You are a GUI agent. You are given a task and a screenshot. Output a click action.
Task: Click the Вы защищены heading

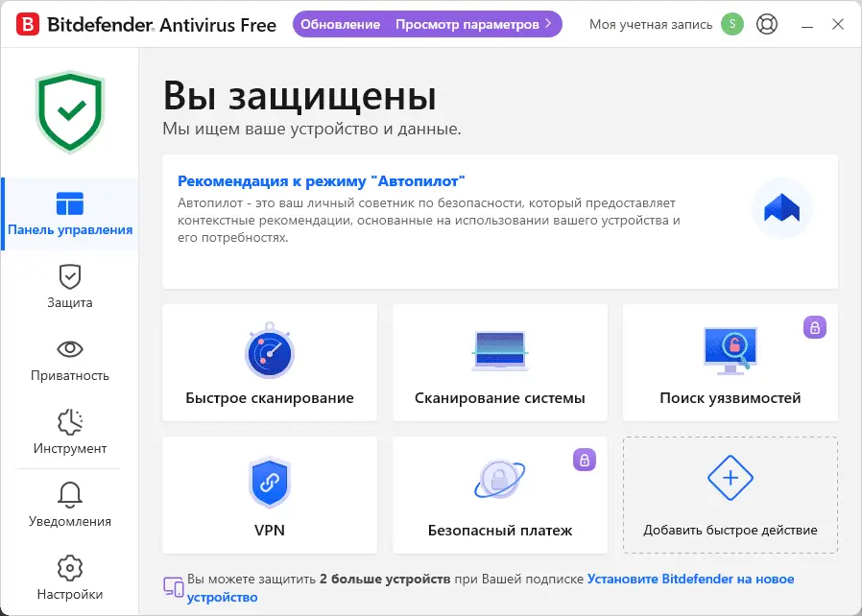point(299,96)
